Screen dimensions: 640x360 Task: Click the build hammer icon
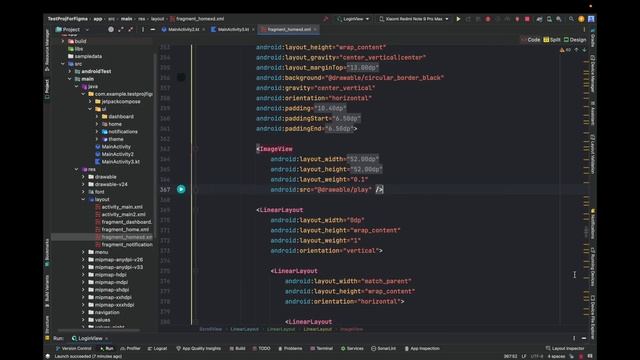tap(325, 19)
